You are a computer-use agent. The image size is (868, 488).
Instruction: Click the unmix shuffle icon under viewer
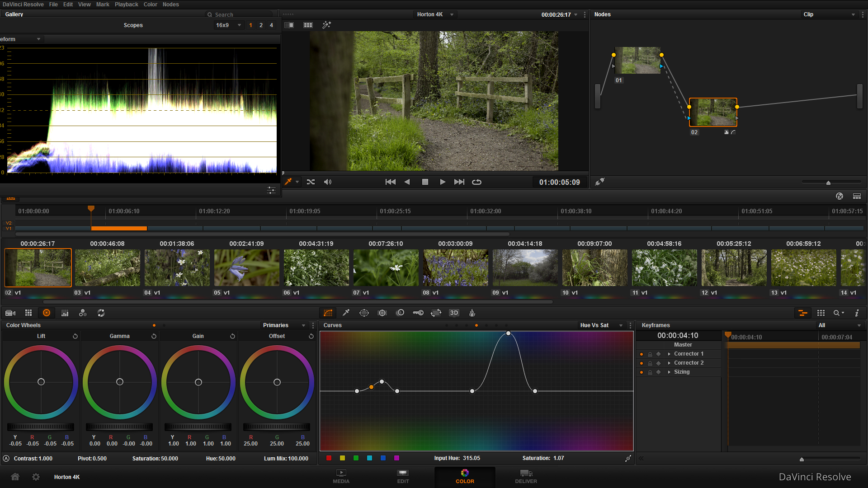(311, 182)
